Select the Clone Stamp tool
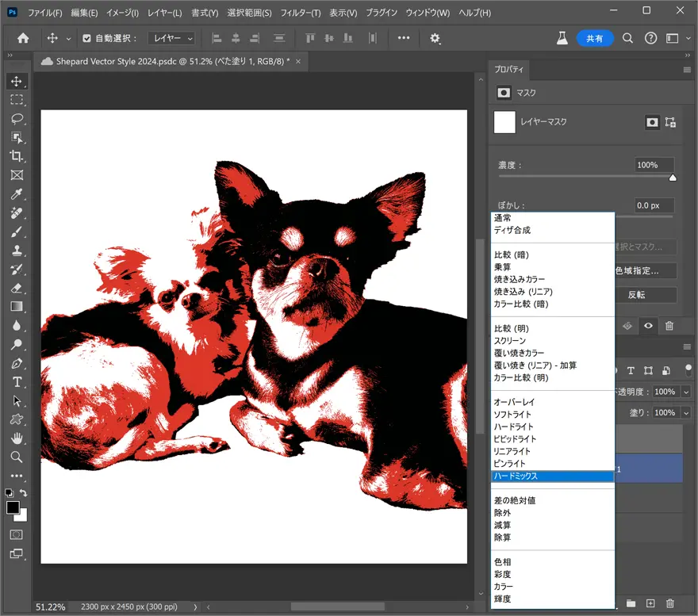 17,251
